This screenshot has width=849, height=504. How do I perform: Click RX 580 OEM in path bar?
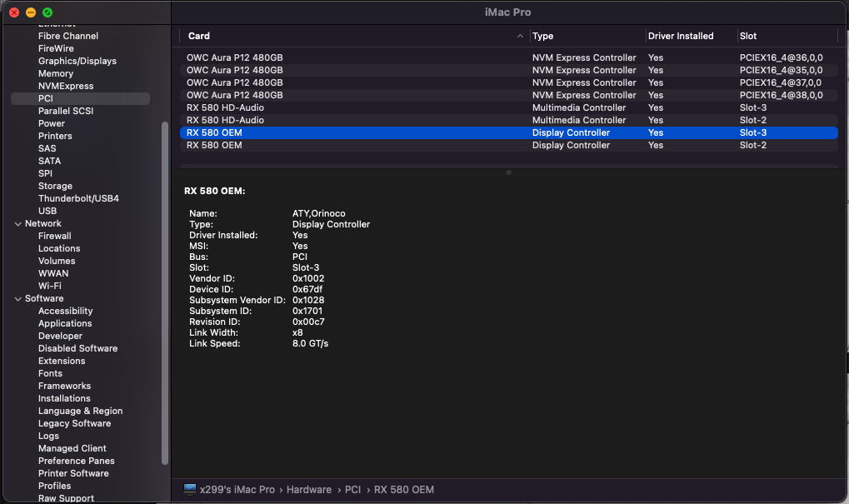tap(404, 489)
